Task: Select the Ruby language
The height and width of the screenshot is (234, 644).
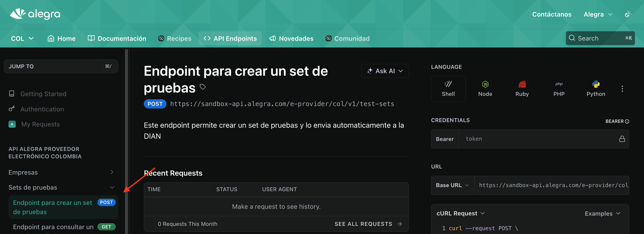Action: coord(522,89)
